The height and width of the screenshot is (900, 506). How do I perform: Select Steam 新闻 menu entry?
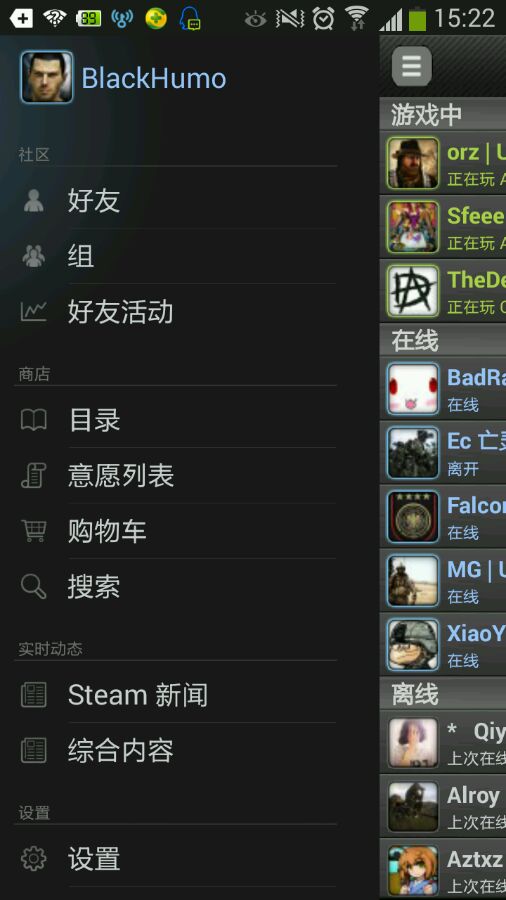(176, 695)
